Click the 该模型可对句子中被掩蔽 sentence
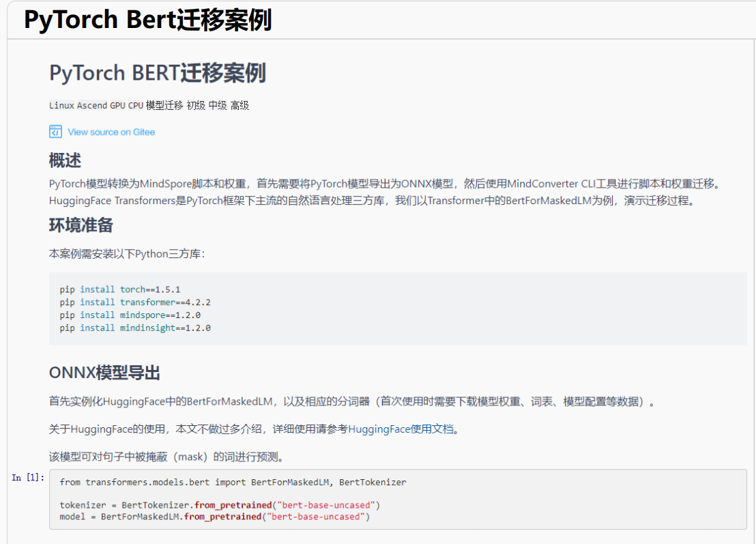Image resolution: width=756 pixels, height=544 pixels. pyautogui.click(x=166, y=457)
